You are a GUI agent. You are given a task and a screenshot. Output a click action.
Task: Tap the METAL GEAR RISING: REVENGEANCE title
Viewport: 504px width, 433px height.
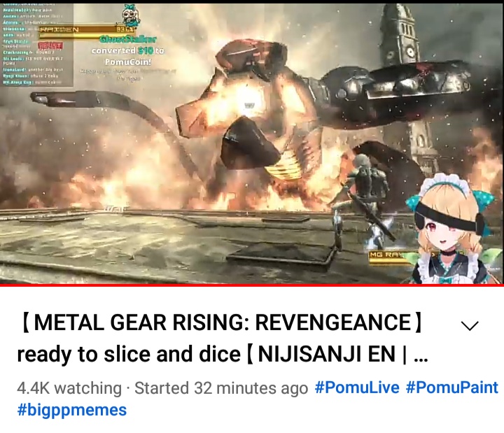[x=222, y=322]
